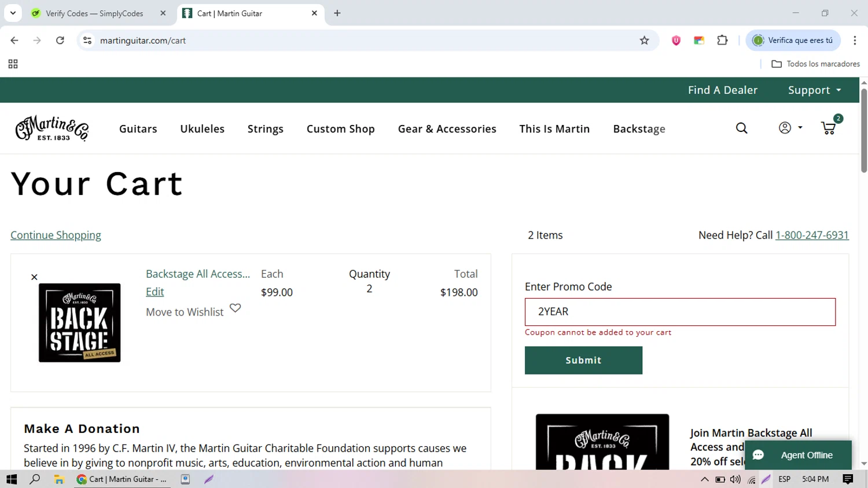The image size is (868, 488).
Task: Open the Strings menu
Action: [266, 129]
